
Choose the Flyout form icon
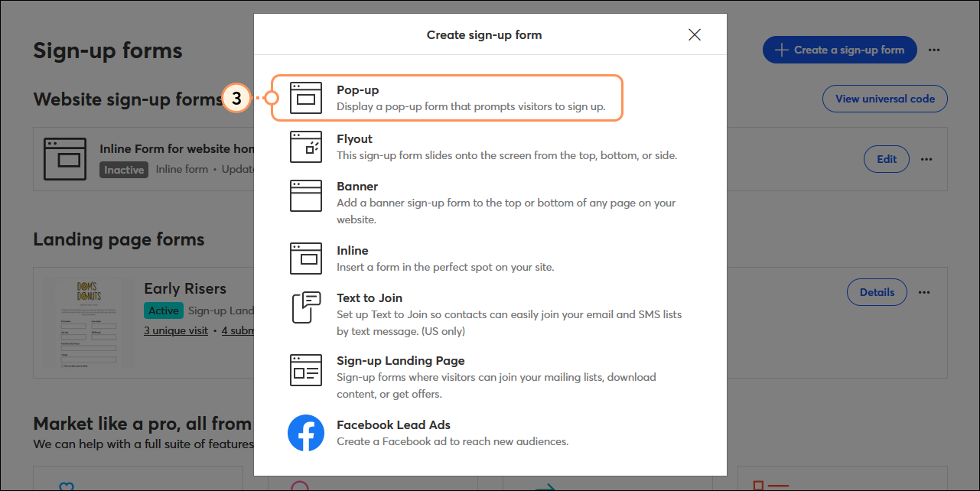[306, 147]
